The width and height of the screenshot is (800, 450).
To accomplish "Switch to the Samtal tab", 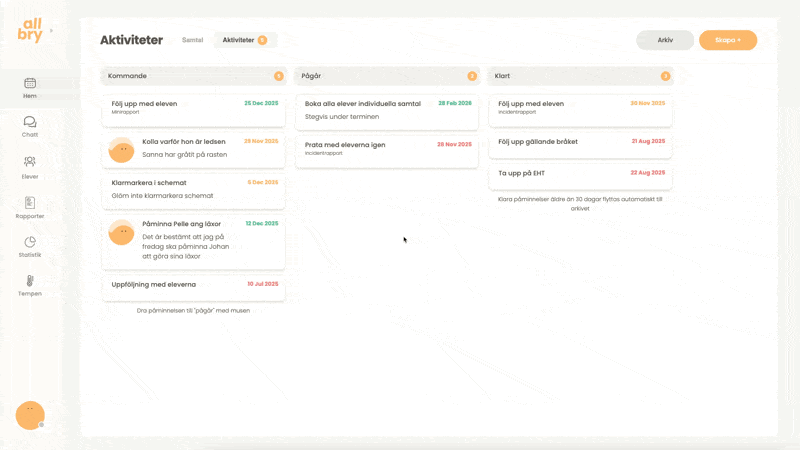I will coord(192,40).
